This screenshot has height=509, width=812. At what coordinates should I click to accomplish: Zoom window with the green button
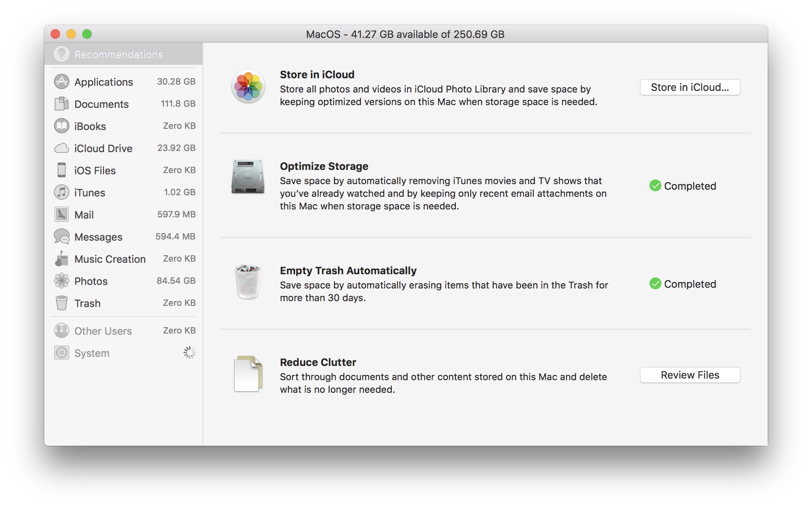point(87,34)
